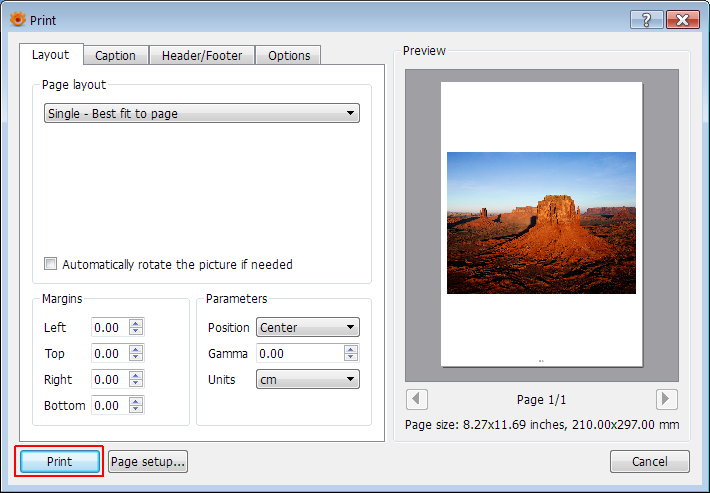The image size is (710, 493).
Task: Open the Header/Footer tab
Action: click(x=202, y=55)
